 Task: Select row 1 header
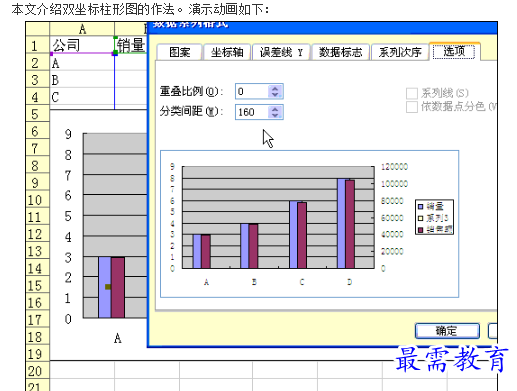(x=38, y=45)
